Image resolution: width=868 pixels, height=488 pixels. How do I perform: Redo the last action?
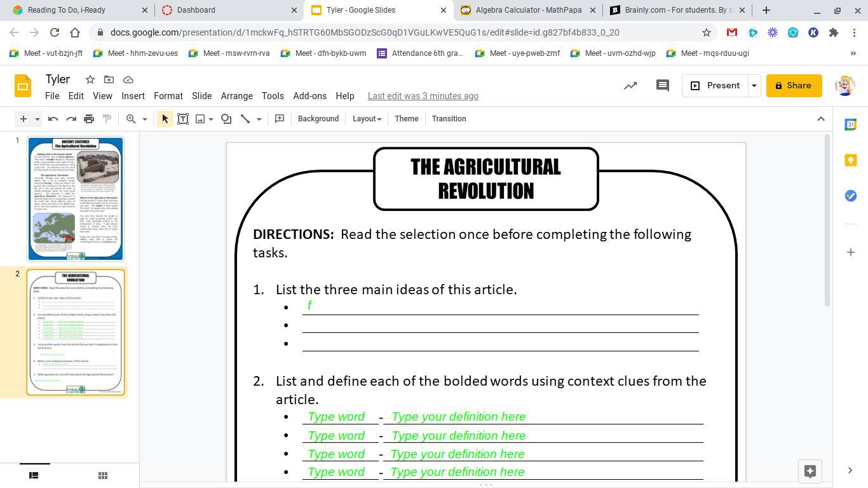click(x=71, y=119)
